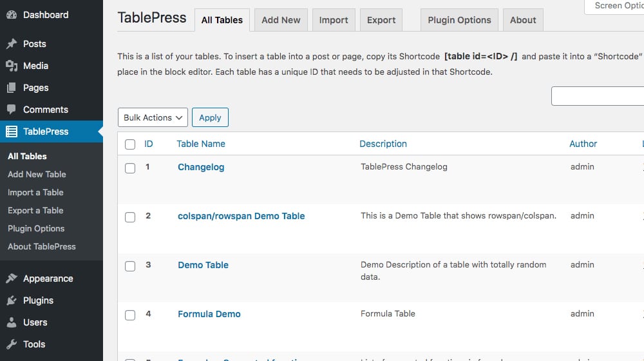Check the Formula Demo row checkbox
The height and width of the screenshot is (361, 644).
tap(130, 315)
